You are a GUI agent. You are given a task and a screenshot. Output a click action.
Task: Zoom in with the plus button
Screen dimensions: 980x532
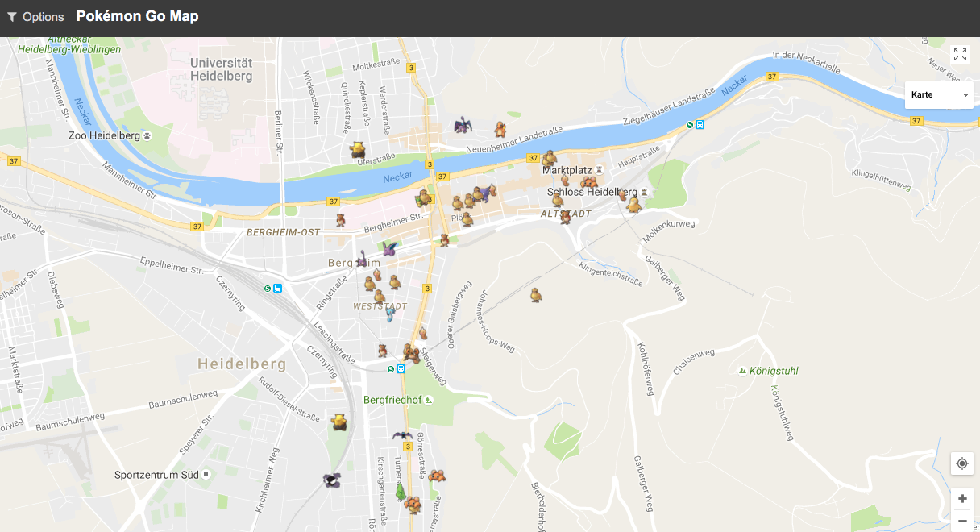(961, 498)
